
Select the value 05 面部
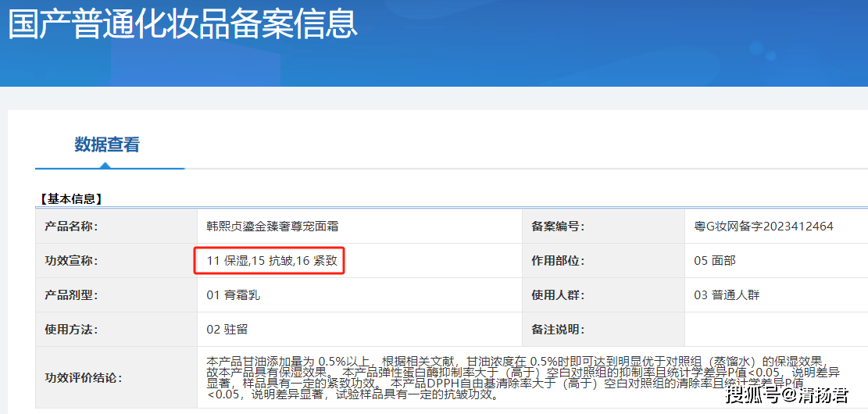[x=715, y=261]
